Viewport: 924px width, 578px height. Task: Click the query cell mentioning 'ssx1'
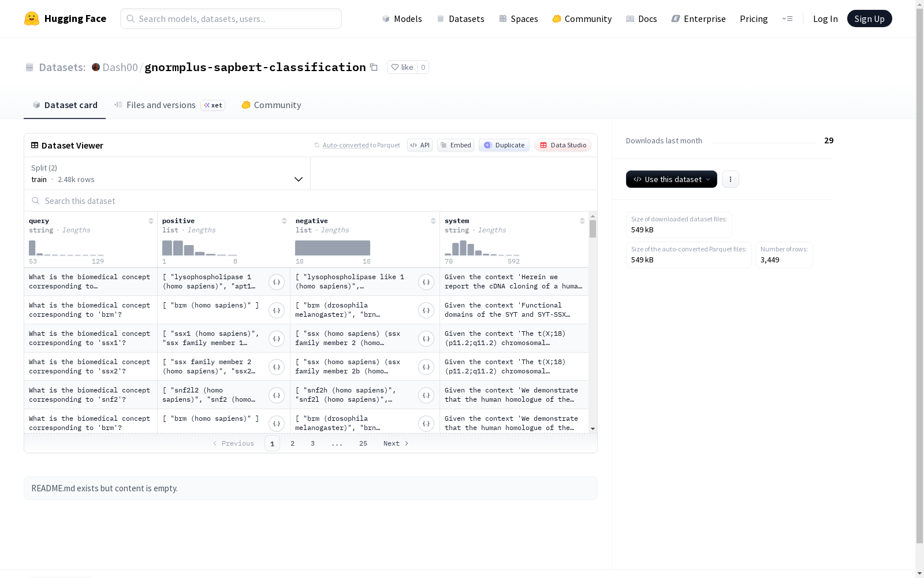click(90, 338)
